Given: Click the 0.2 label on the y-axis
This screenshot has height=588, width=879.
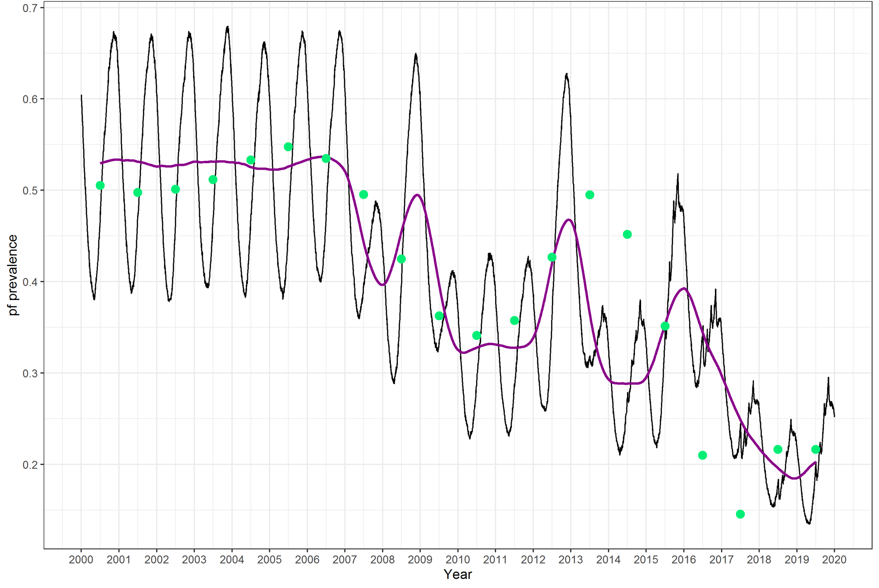Looking at the screenshot, I should pyautogui.click(x=30, y=465).
